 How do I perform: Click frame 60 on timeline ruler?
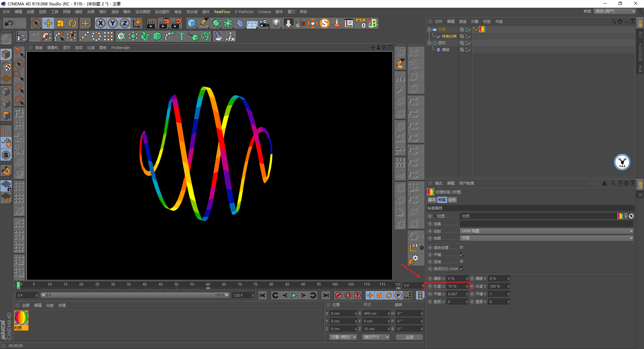208,285
